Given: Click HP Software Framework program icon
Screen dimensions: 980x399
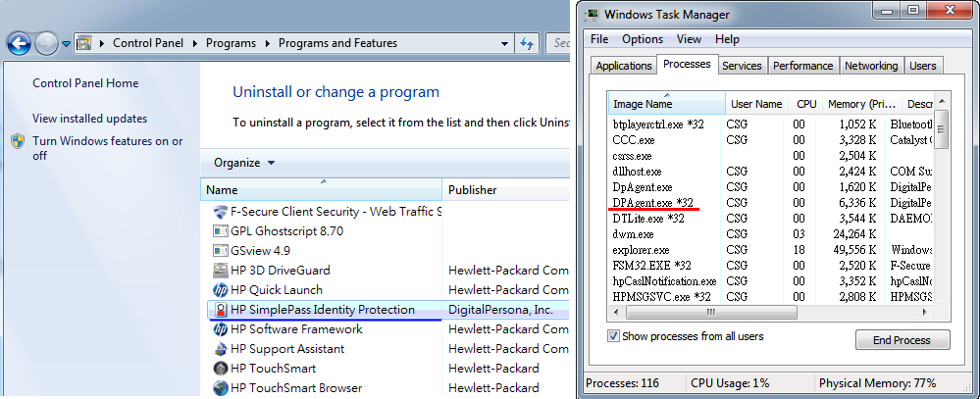Looking at the screenshot, I should (x=220, y=329).
